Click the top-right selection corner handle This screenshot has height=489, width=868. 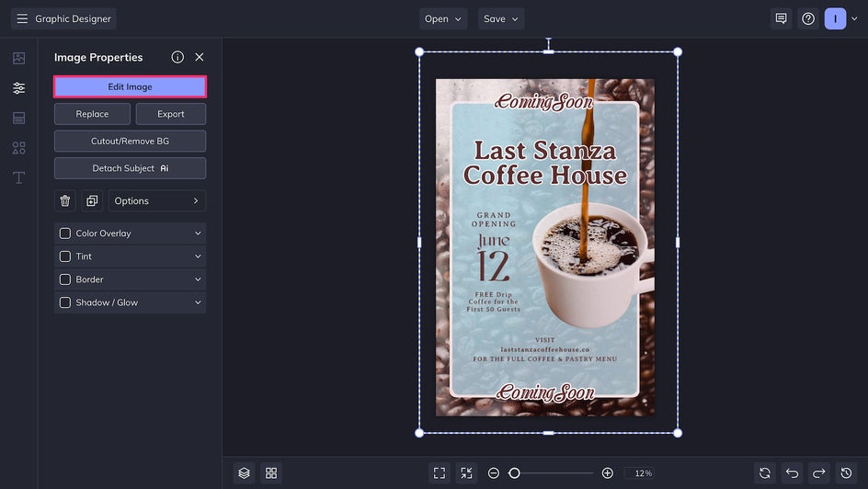tap(678, 52)
